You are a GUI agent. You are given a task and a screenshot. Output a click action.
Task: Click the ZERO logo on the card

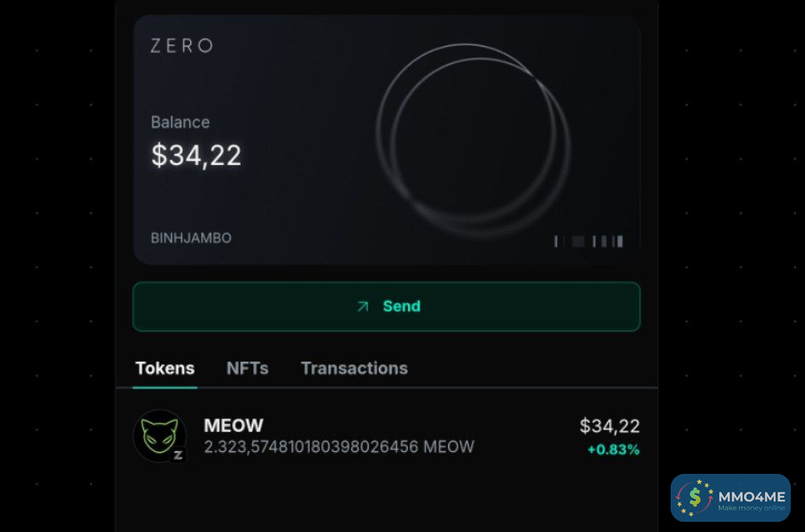click(x=182, y=46)
